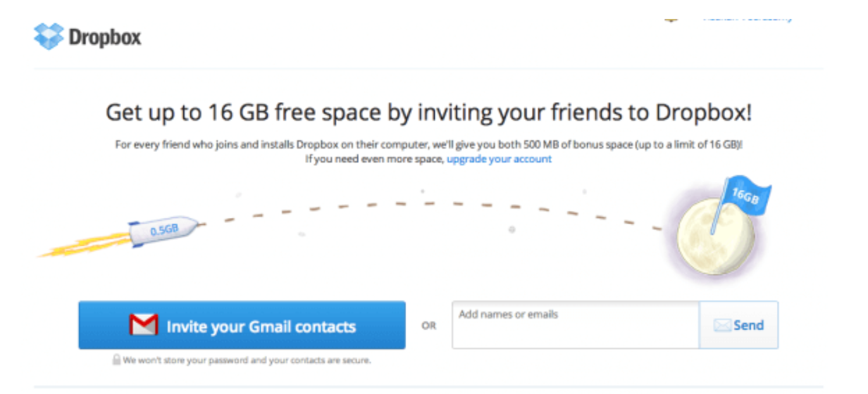Click the partially visible account name link
Image resolution: width=868 pixels, height=394 pixels.
coord(748,19)
